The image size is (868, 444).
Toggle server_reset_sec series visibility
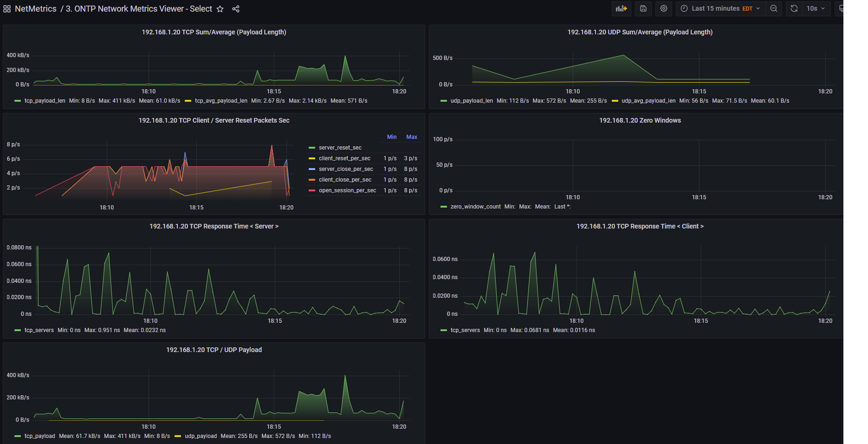coord(340,148)
